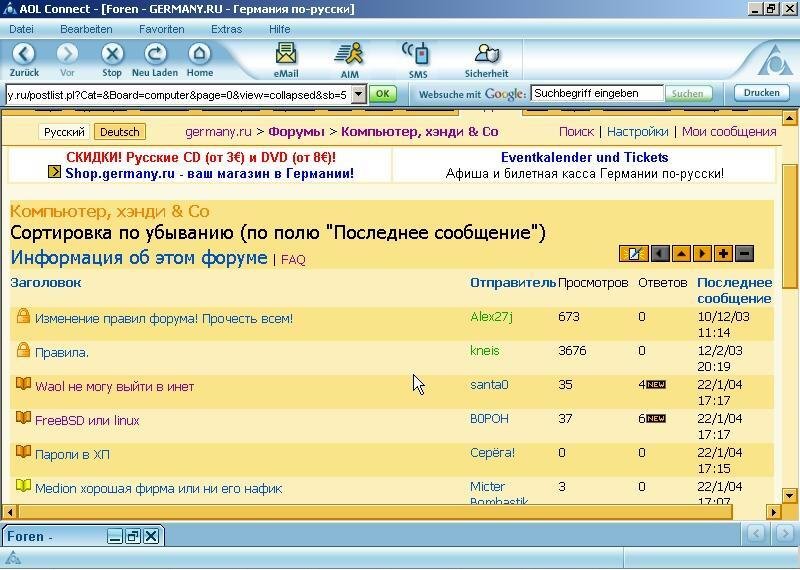
Task: Open the address bar dropdown arrow
Action: point(359,94)
